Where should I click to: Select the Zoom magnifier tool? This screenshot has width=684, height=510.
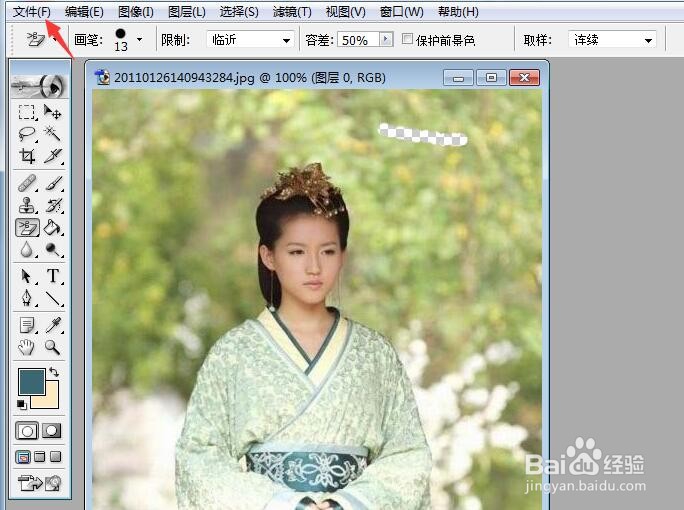52,347
